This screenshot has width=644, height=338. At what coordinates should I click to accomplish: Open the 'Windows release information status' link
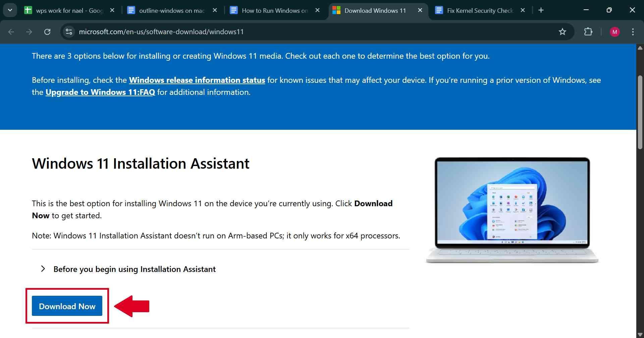coord(197,80)
